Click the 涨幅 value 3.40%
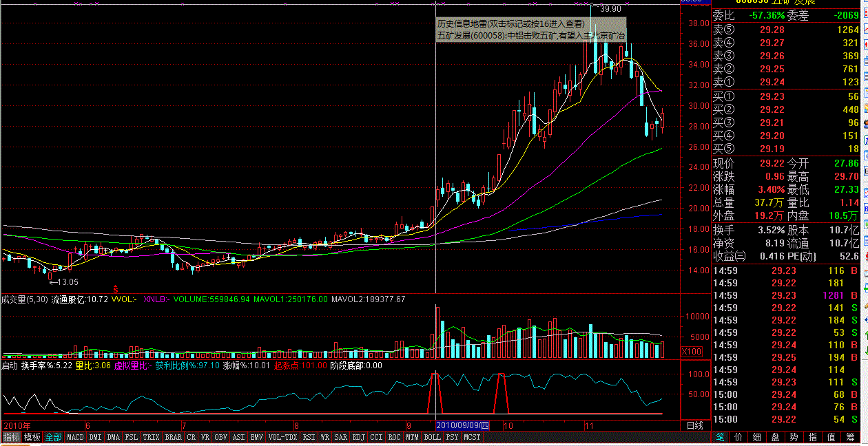868x446 pixels. (x=771, y=189)
